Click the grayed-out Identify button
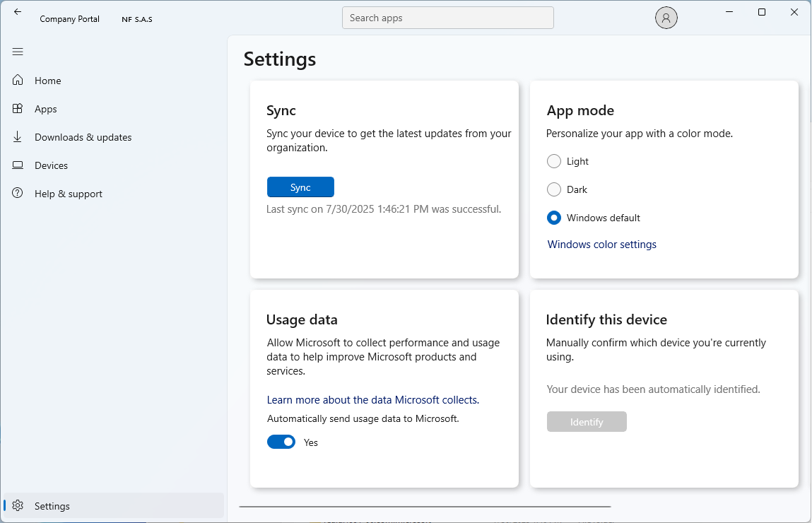Viewport: 812px width, 523px height. [x=587, y=421]
